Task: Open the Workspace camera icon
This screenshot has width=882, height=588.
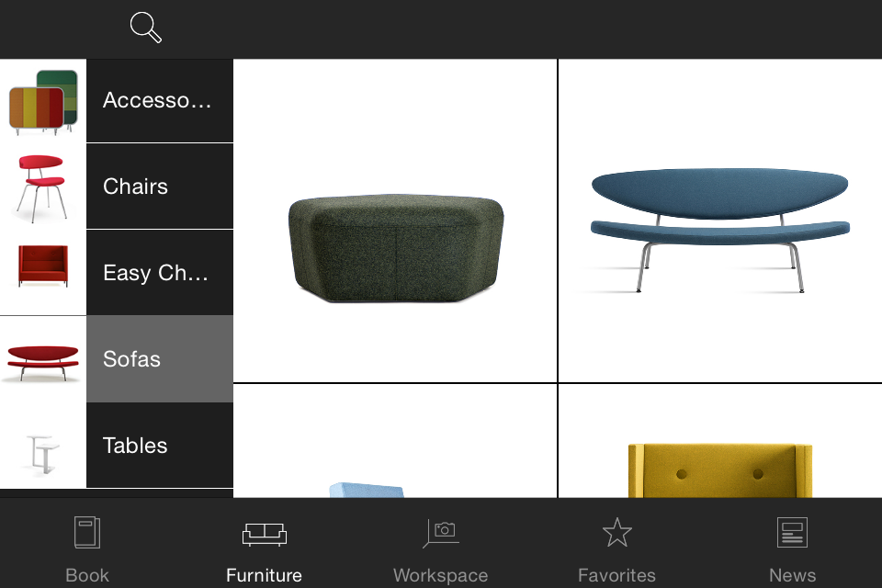Action: (x=441, y=533)
